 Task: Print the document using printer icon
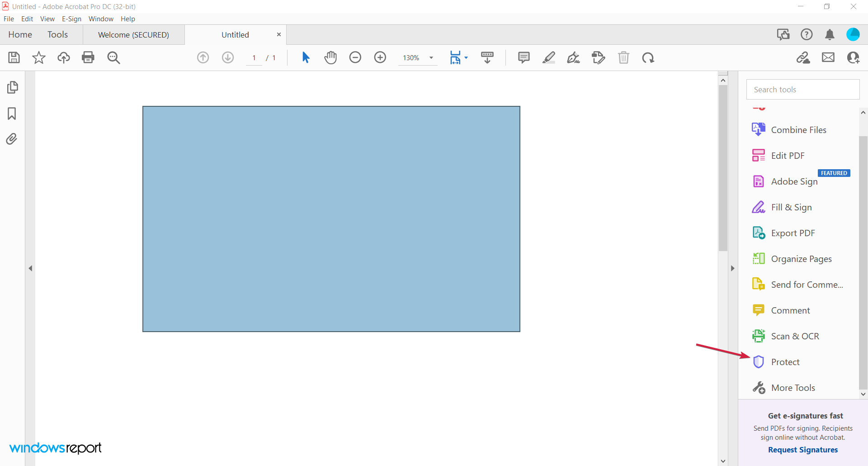point(88,57)
